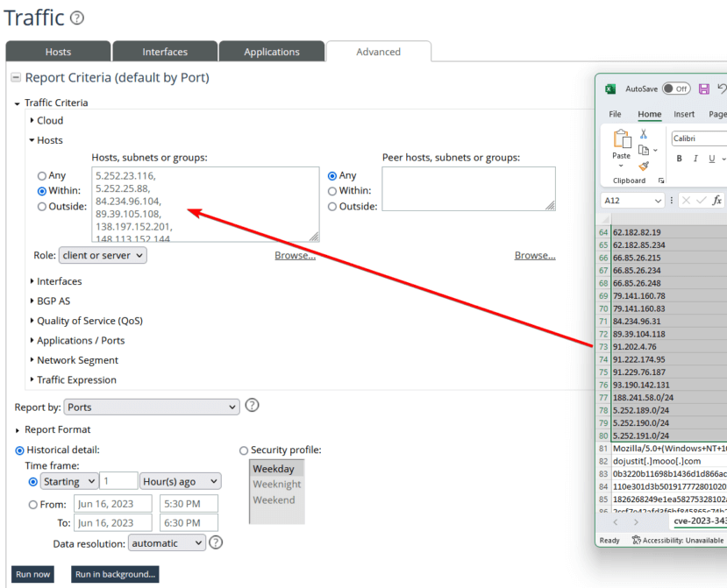Viewport: 727px width, 588px height.
Task: Open the Starting time frame dropdown
Action: pos(69,481)
